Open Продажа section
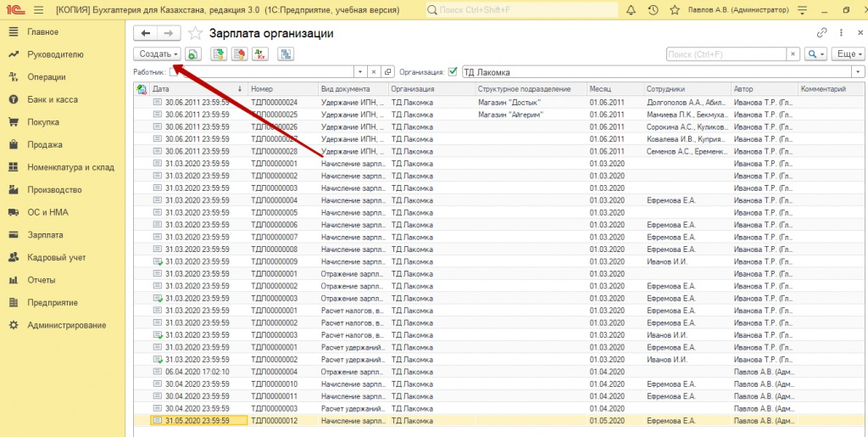This screenshot has width=868, height=437. tap(45, 144)
